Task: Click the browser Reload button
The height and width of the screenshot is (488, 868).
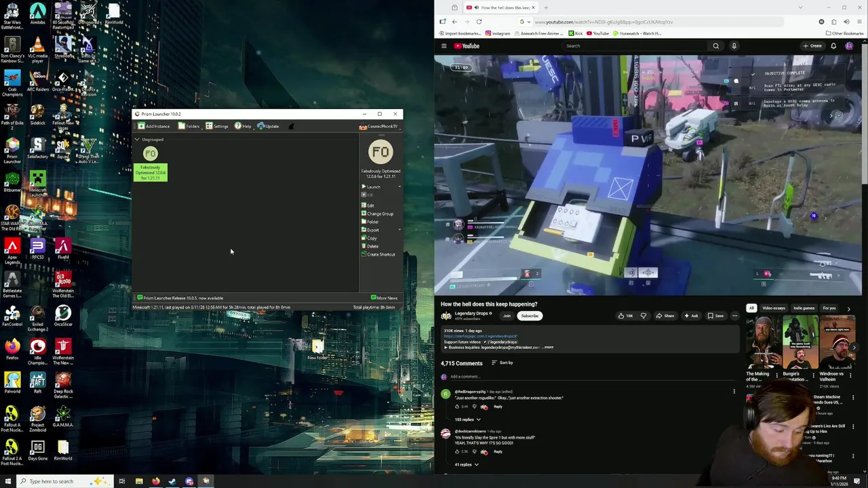Action: click(x=479, y=22)
